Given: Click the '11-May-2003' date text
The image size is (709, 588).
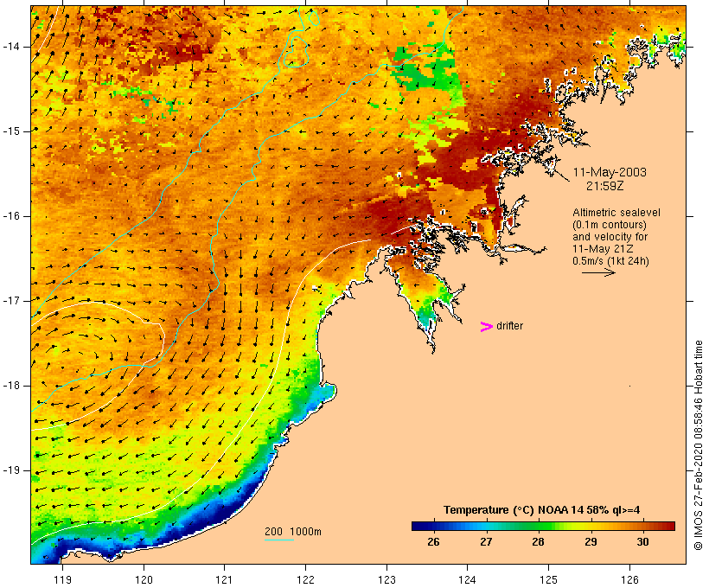Looking at the screenshot, I should click(x=610, y=172).
